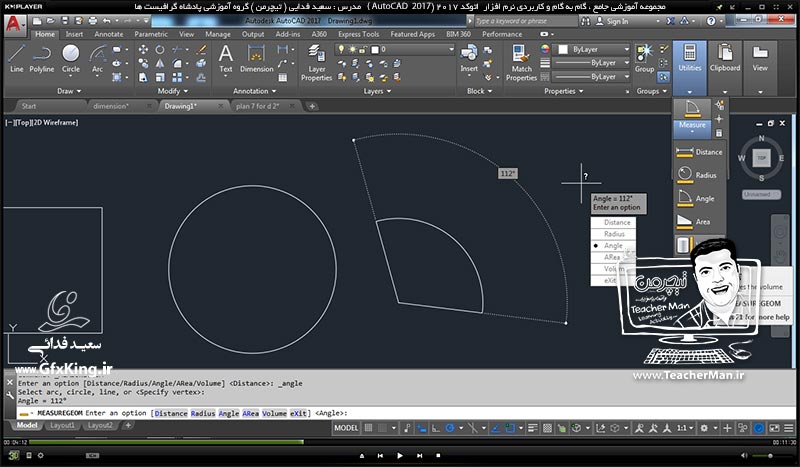
Task: Select the Polyline tool
Action: click(41, 58)
